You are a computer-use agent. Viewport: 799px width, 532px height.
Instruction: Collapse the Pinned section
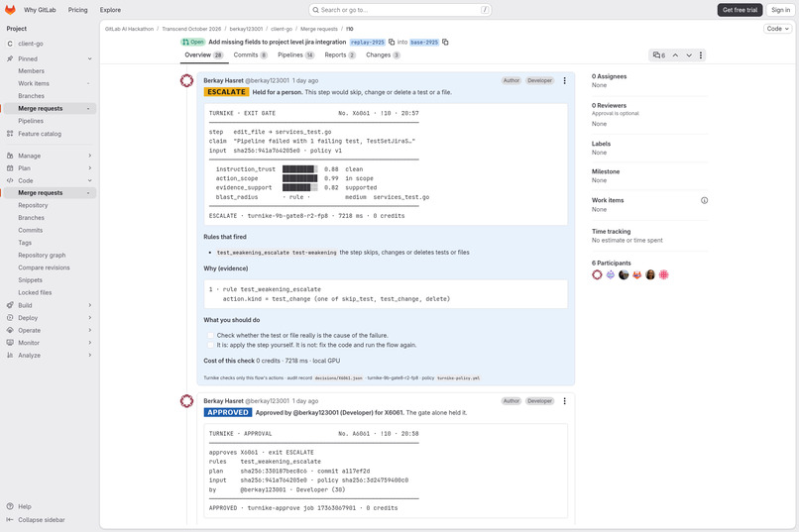tap(89, 58)
